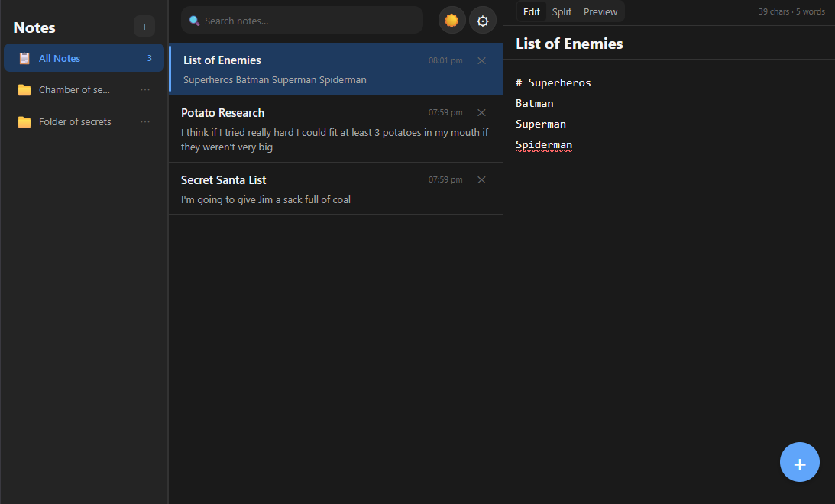Open the Chamber of se... folder options menu
The width and height of the screenshot is (835, 504).
(x=145, y=89)
